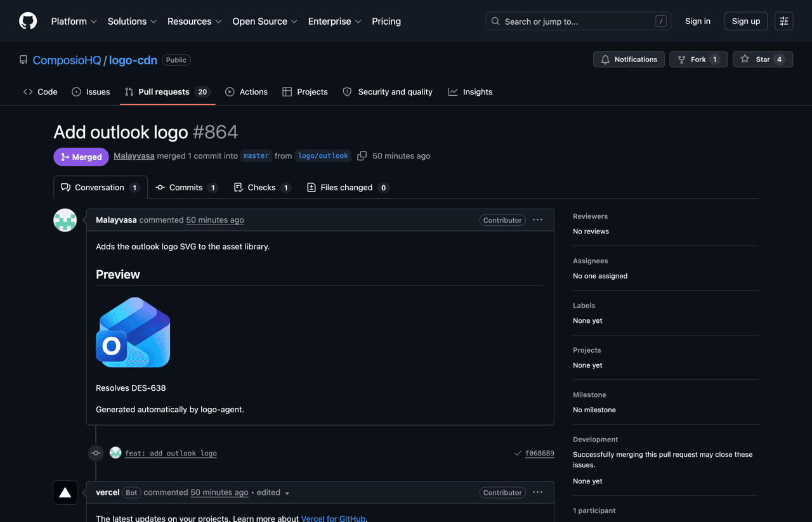Screen dimensions: 812x522
Task: Select the Checks tab
Action: click(262, 188)
